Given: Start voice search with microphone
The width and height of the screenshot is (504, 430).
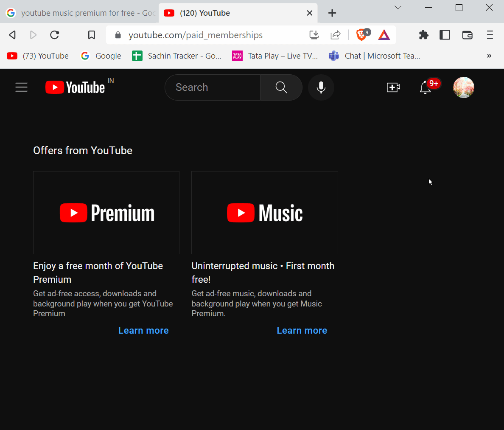Looking at the screenshot, I should point(321,87).
